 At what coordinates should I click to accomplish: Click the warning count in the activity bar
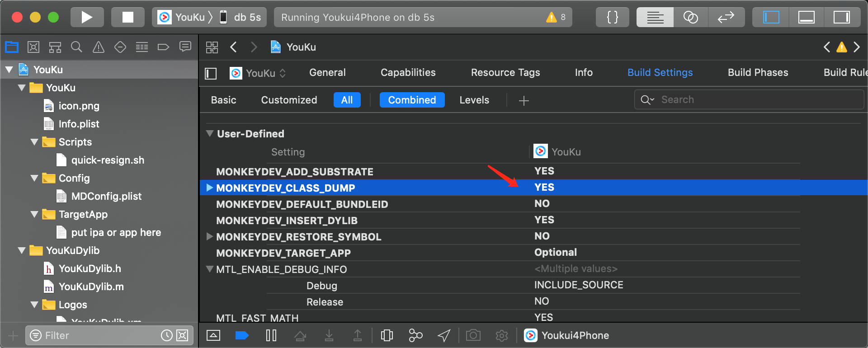click(x=556, y=17)
